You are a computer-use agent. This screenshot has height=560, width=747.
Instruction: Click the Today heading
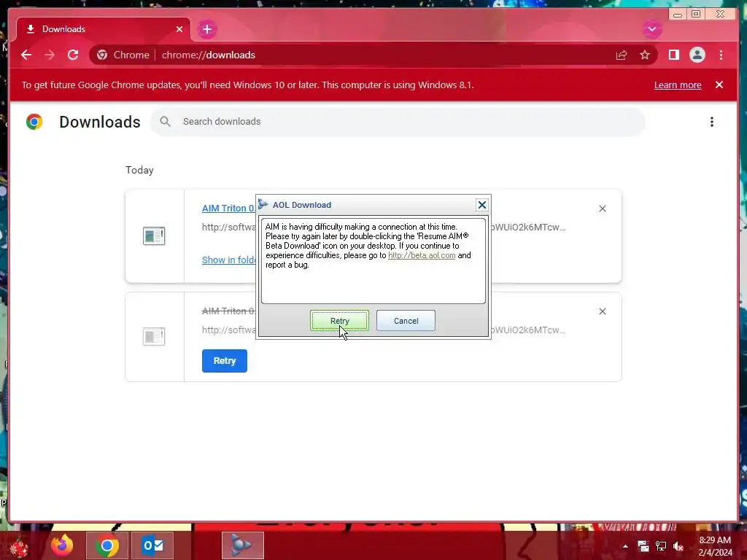click(x=139, y=170)
